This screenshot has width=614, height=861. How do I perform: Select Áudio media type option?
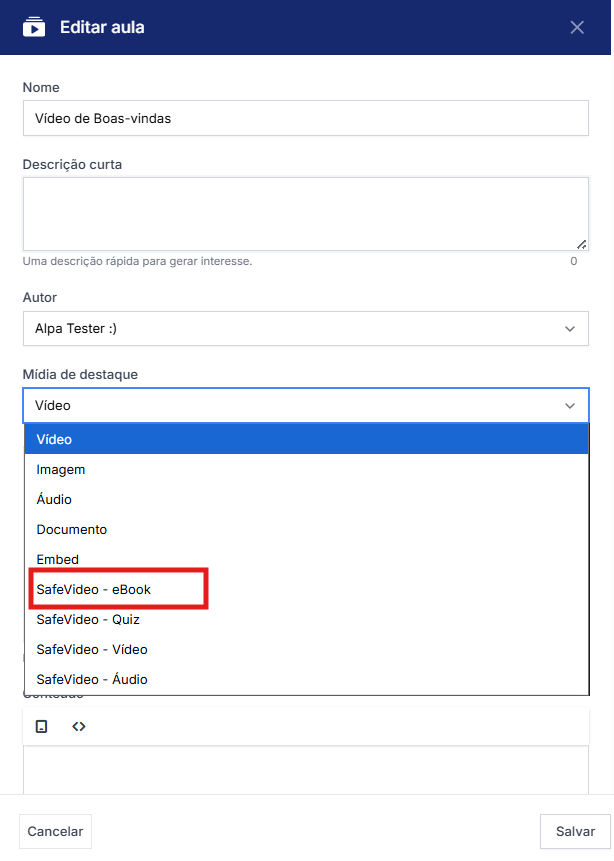[x=305, y=499]
